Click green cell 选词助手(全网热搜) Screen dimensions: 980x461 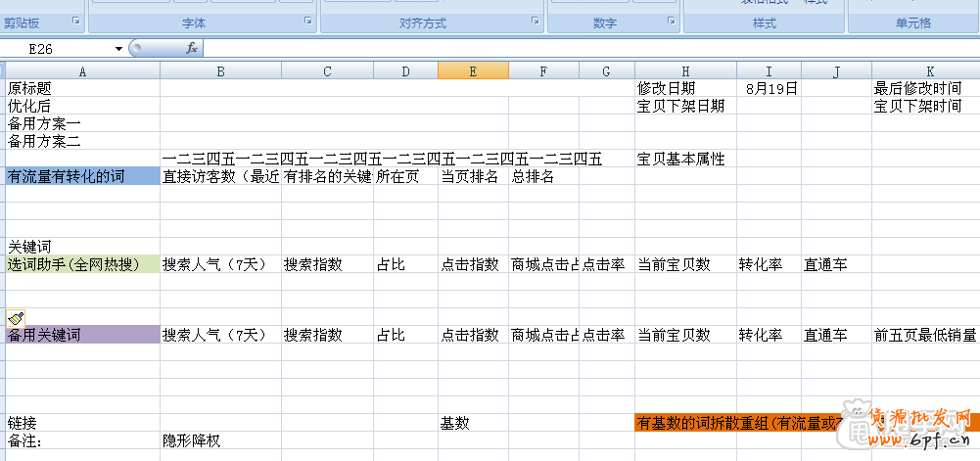point(81,264)
